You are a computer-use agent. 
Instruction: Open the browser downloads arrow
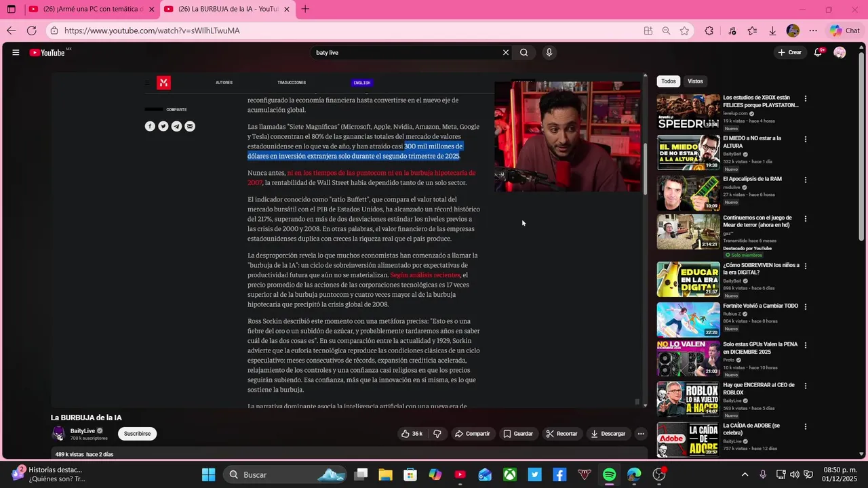(x=772, y=30)
